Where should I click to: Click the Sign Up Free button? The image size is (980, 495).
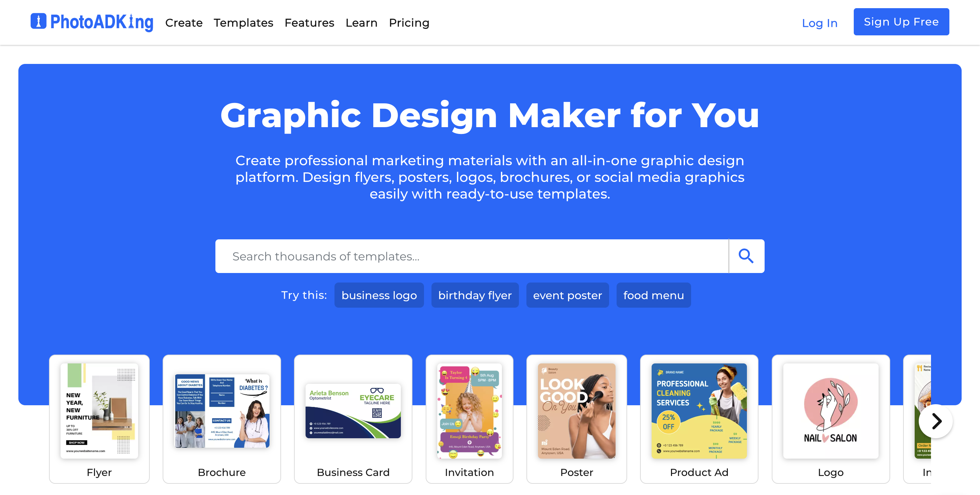901,22
